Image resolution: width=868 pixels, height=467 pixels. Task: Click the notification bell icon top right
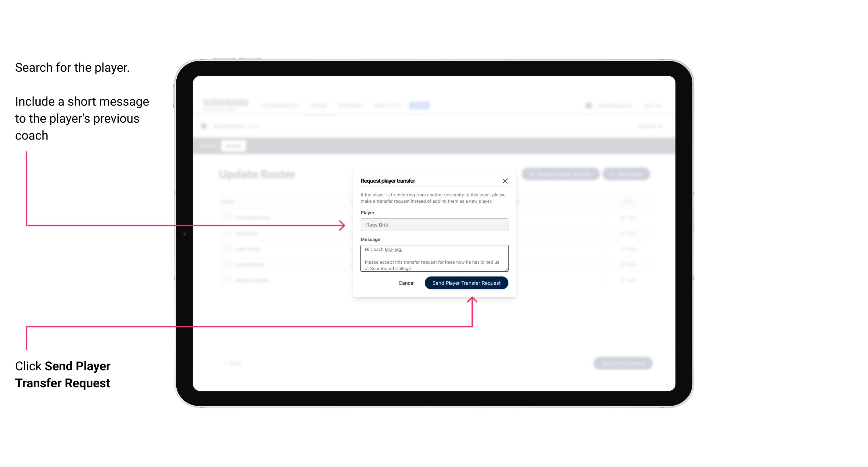tap(588, 105)
